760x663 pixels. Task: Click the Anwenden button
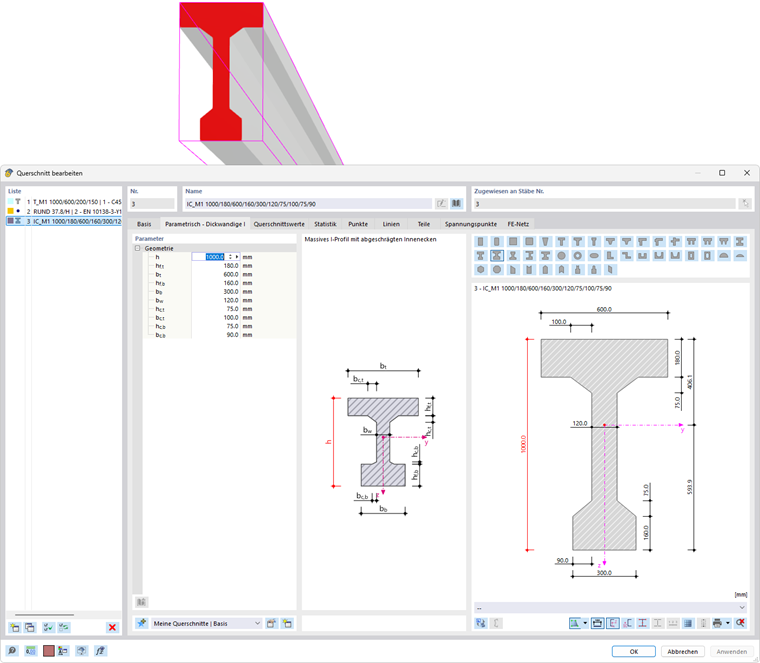pos(732,651)
